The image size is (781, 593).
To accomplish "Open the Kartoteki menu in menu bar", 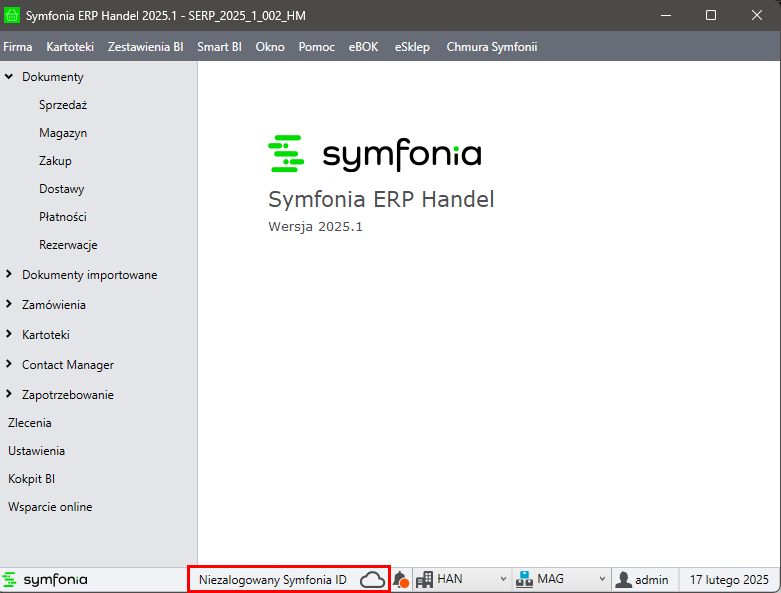I will (70, 47).
